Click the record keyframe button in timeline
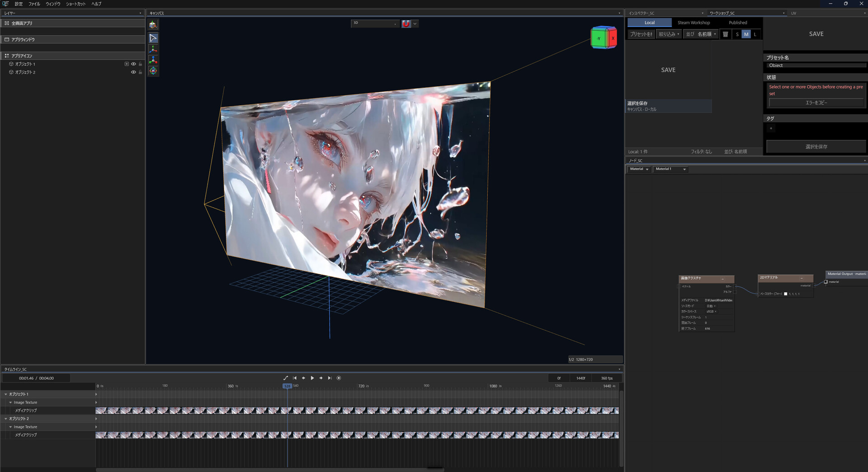Image resolution: width=868 pixels, height=472 pixels. (x=339, y=378)
